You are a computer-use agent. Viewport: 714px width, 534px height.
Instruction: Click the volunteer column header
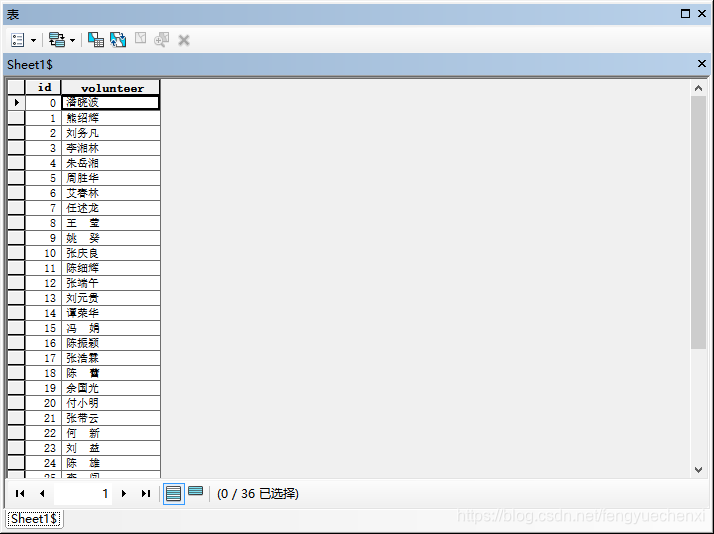pyautogui.click(x=111, y=87)
